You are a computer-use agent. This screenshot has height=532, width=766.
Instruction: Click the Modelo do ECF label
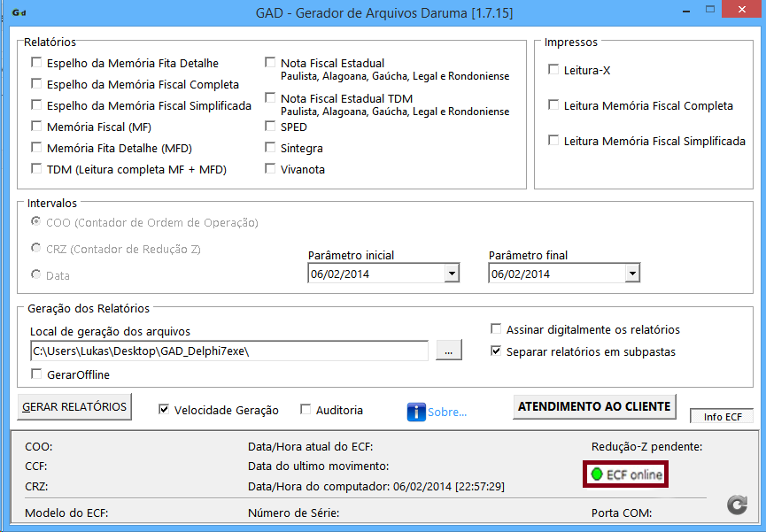point(66,513)
